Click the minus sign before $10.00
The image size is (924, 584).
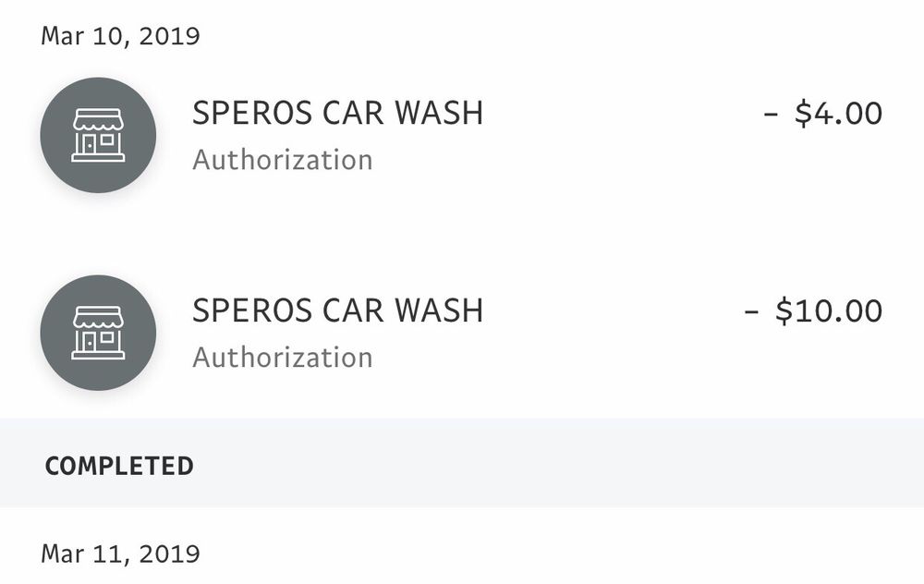click(x=751, y=311)
